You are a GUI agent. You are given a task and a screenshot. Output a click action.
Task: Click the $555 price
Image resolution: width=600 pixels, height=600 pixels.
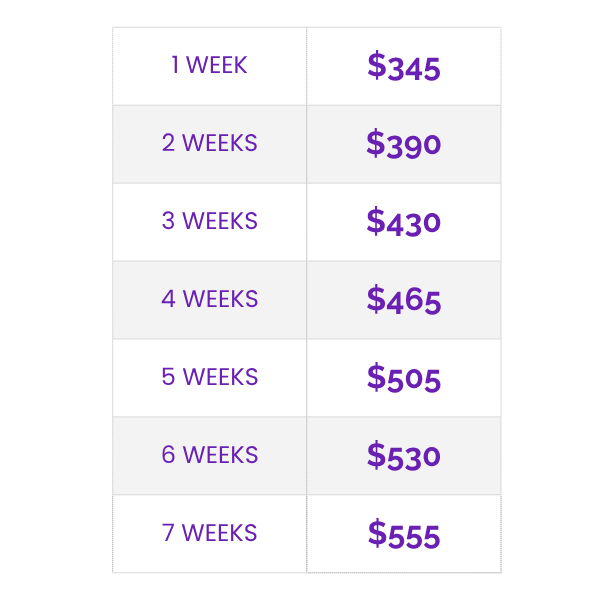coord(403,534)
